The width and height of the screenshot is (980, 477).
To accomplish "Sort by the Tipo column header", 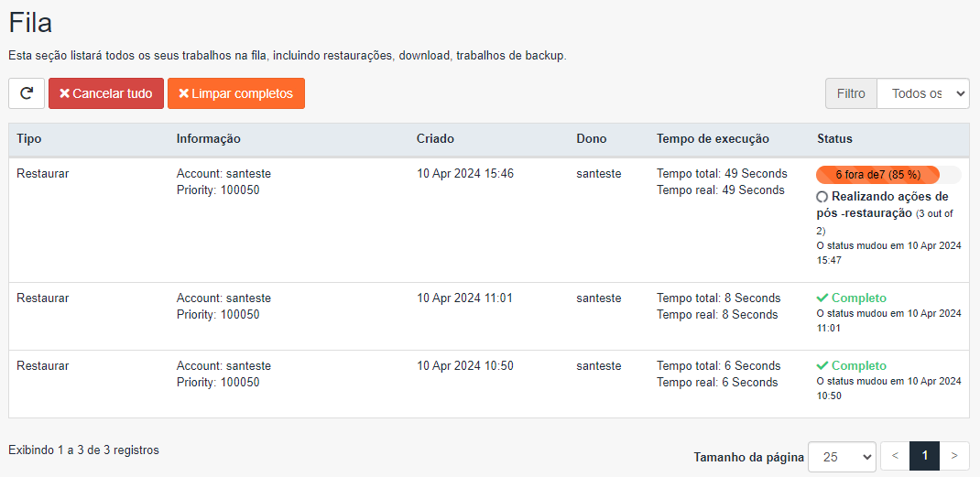I will click(x=29, y=139).
